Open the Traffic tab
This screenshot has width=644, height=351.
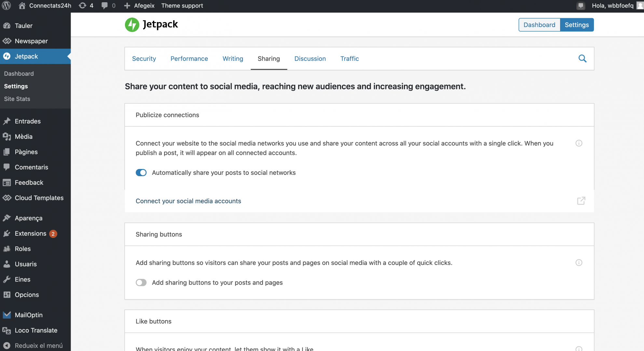click(x=349, y=58)
